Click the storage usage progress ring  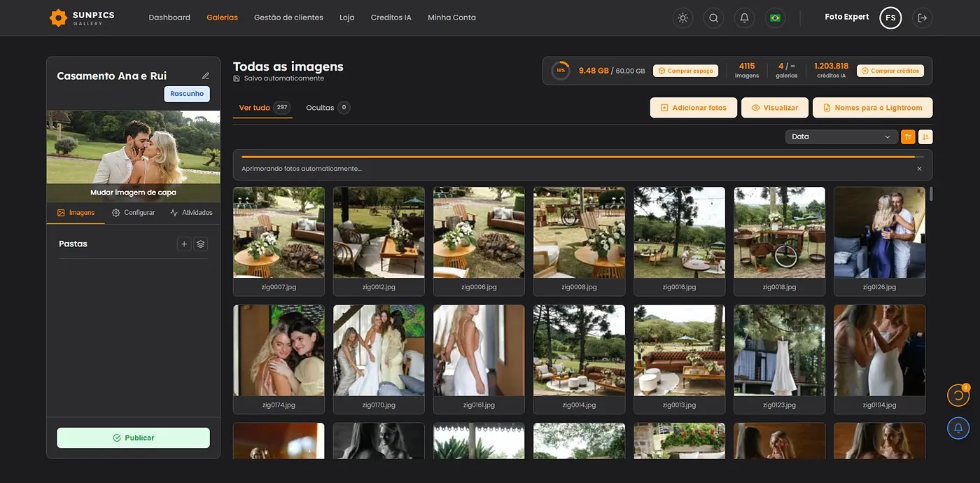click(561, 71)
